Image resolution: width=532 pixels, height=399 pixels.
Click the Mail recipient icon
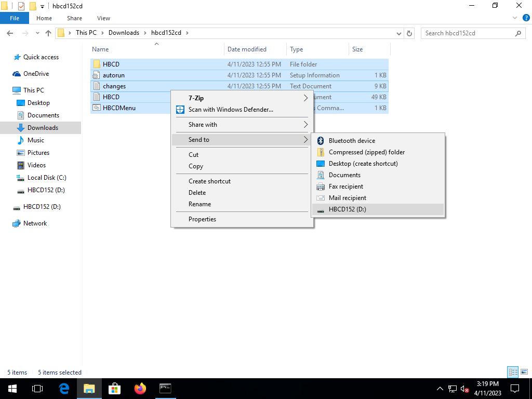coord(321,198)
